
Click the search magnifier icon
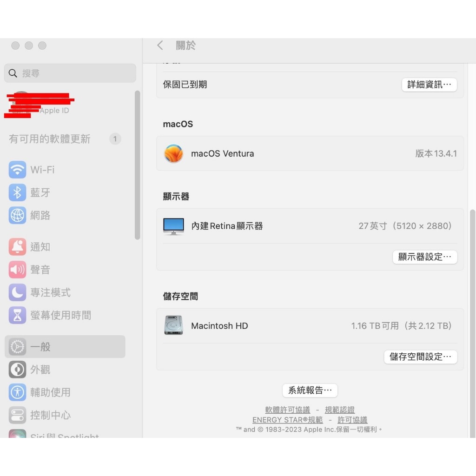[x=13, y=73]
